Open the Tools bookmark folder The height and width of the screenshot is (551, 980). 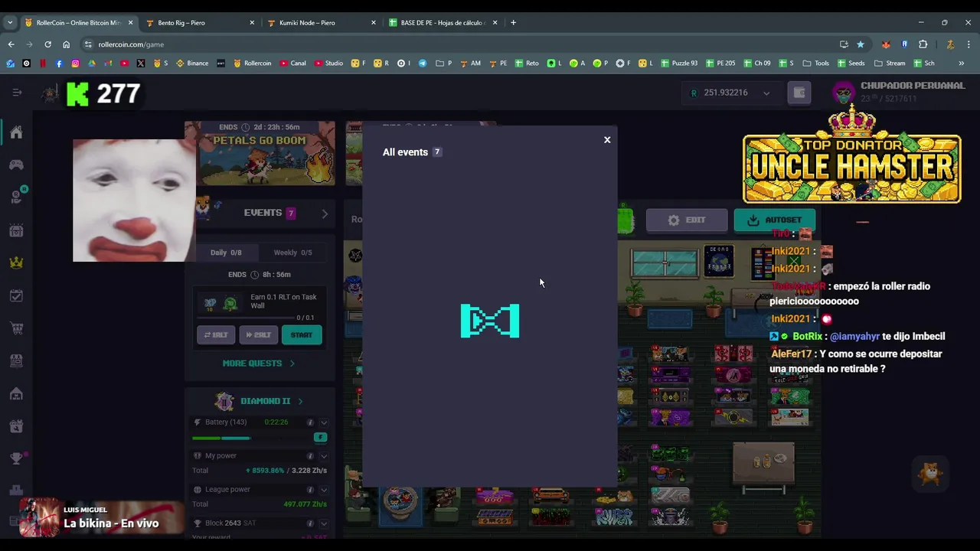point(816,64)
